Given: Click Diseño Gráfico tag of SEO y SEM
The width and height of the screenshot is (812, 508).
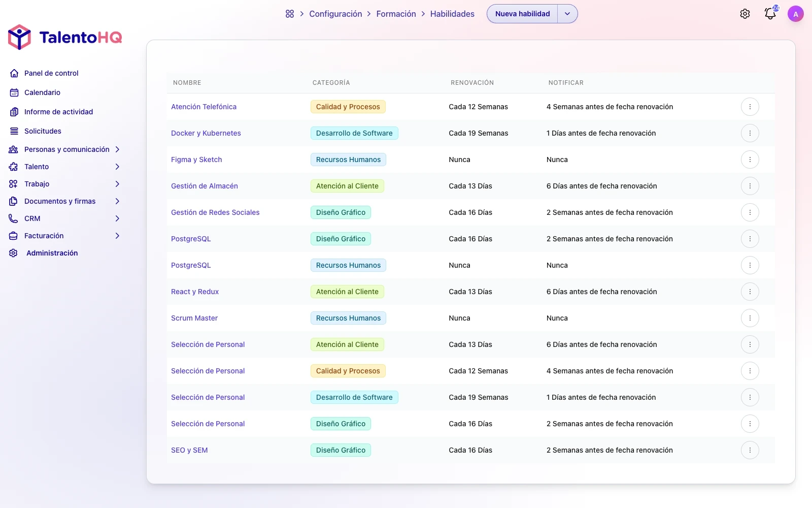Looking at the screenshot, I should pyautogui.click(x=341, y=450).
